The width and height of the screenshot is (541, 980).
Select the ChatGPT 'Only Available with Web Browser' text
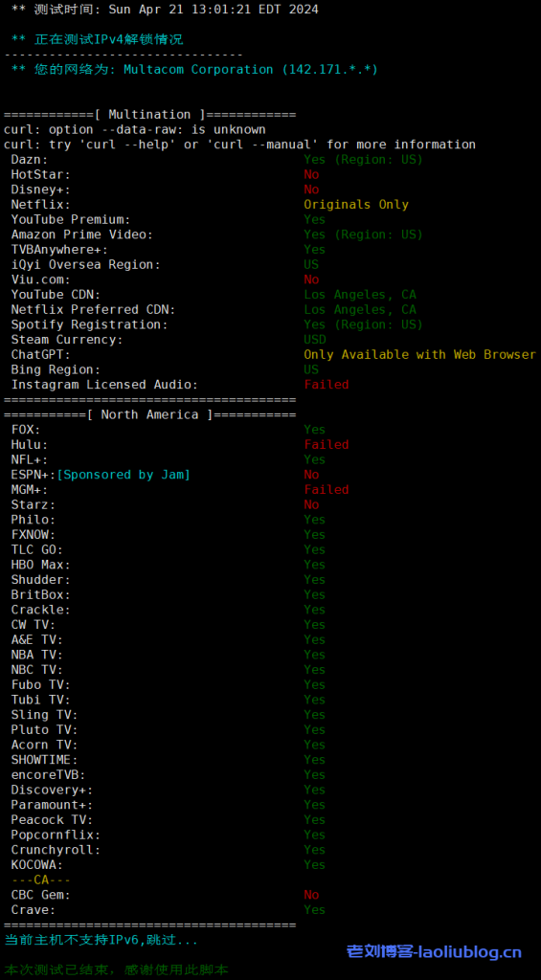point(419,354)
